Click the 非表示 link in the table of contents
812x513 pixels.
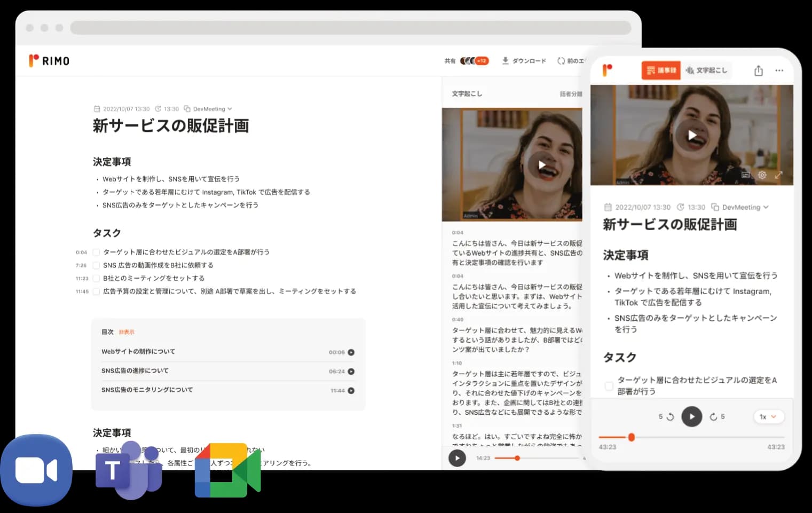(x=125, y=332)
